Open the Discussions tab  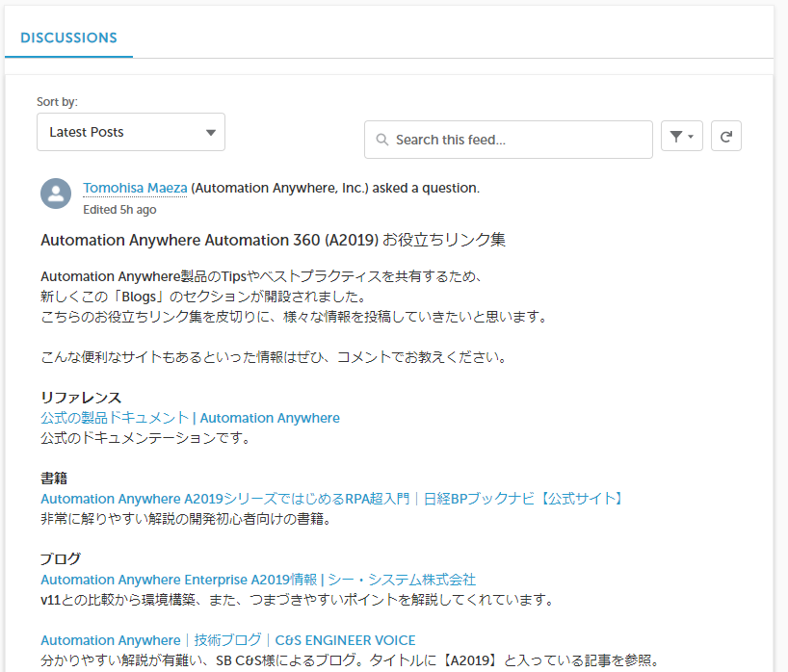pos(68,38)
